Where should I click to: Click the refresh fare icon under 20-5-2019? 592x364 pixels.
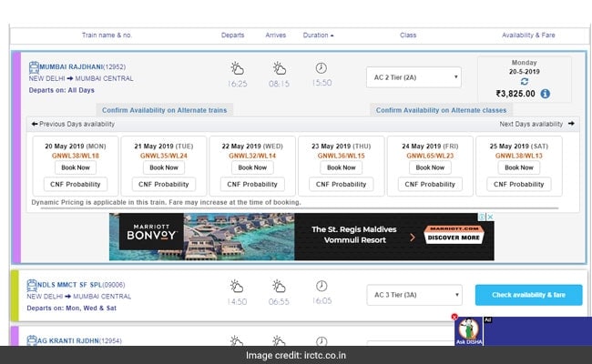524,79
